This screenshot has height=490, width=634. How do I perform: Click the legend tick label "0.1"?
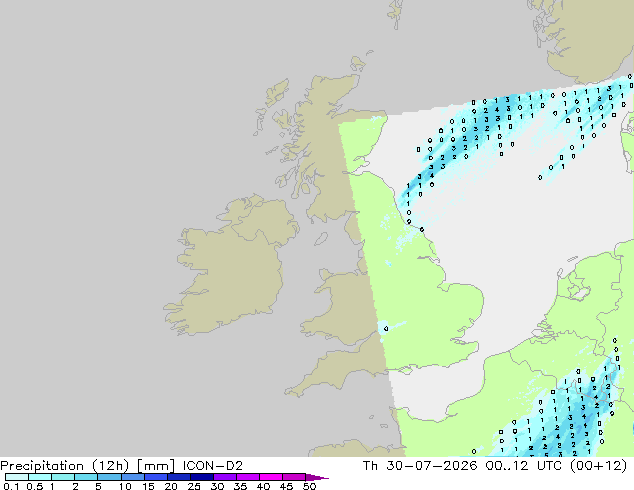point(11,486)
